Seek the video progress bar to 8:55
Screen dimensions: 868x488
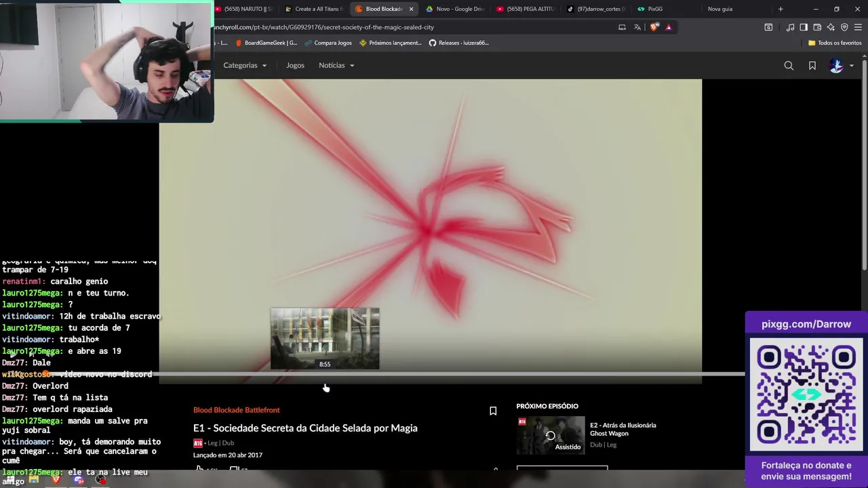coord(325,374)
